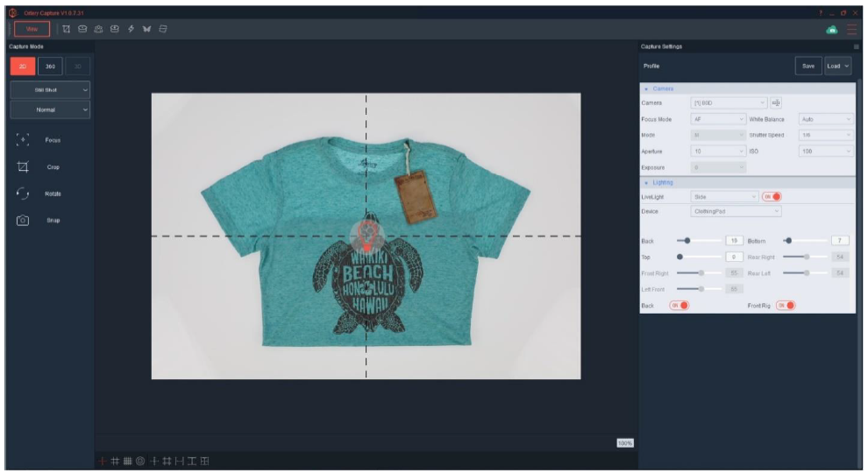Select the Focus tool icon
Screen dimensions: 868x473
[x=23, y=140]
